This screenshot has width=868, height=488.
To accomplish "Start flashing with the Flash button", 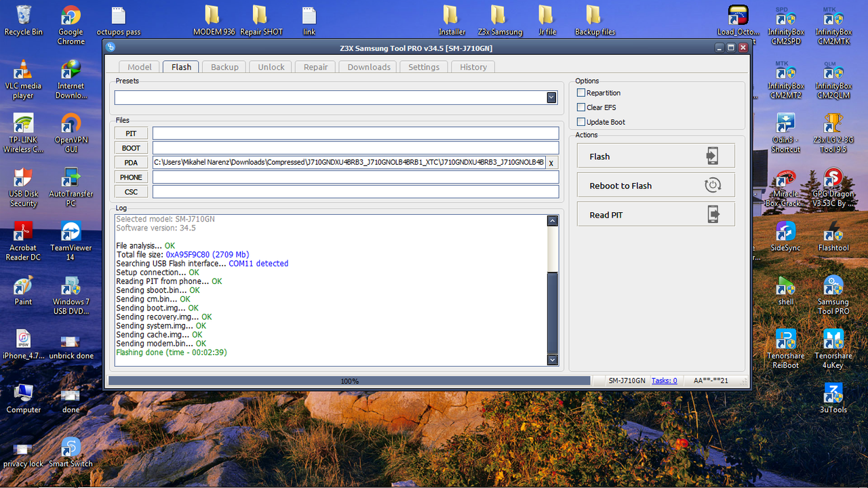I will point(656,156).
